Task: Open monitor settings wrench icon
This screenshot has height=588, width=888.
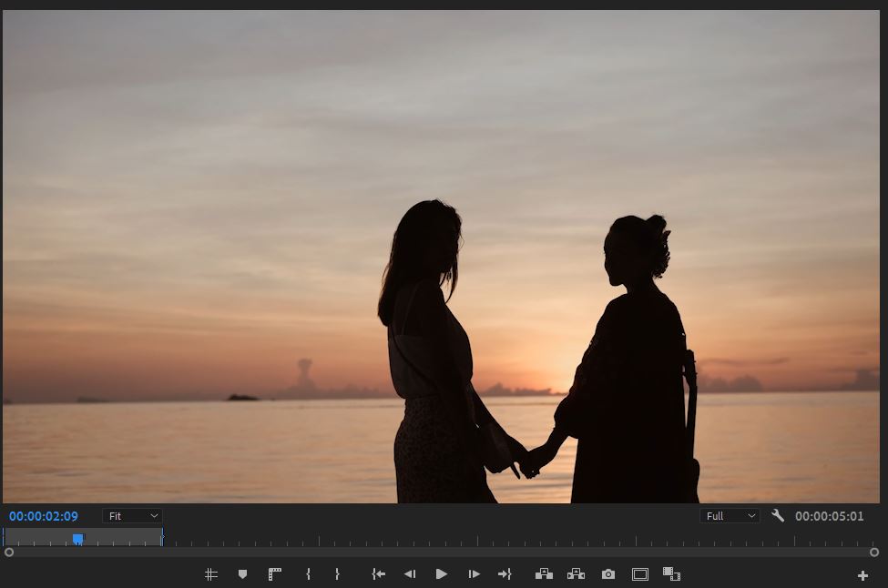Action: [x=778, y=515]
